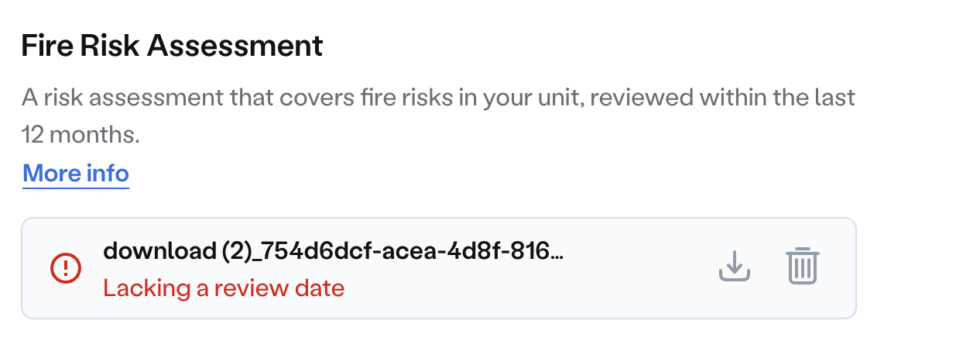Viewport: 980px width, 355px height.
Task: Remove the download (2) document
Action: (803, 267)
